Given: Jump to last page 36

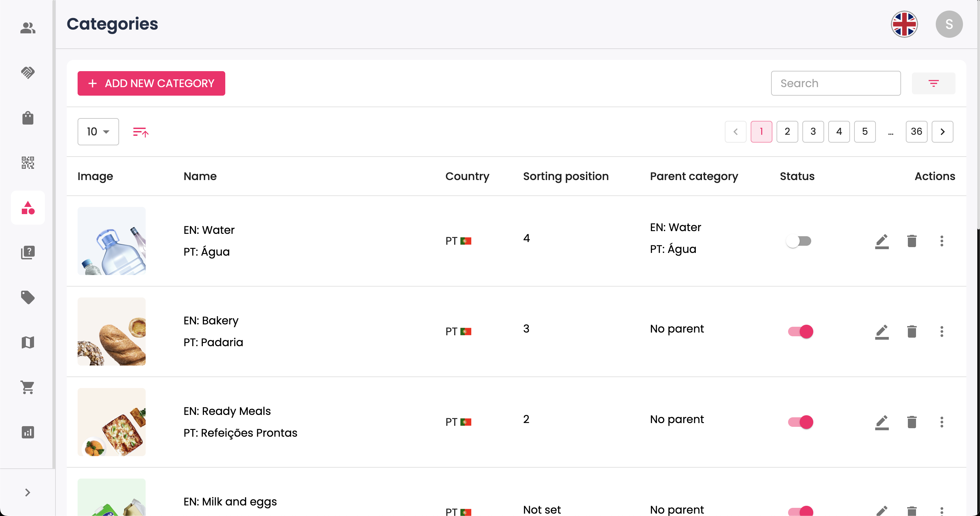Looking at the screenshot, I should pyautogui.click(x=916, y=132).
